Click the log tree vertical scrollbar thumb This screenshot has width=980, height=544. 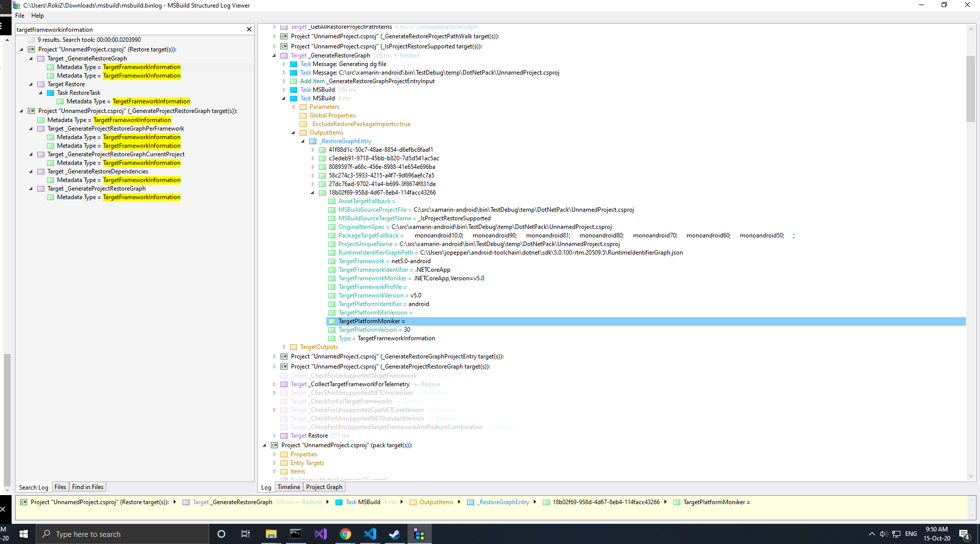point(970,88)
